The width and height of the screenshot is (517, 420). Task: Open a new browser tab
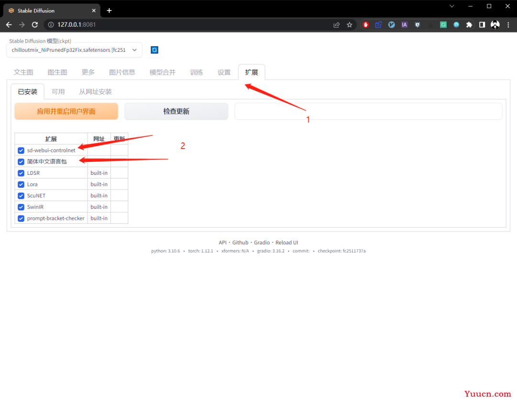pos(109,11)
